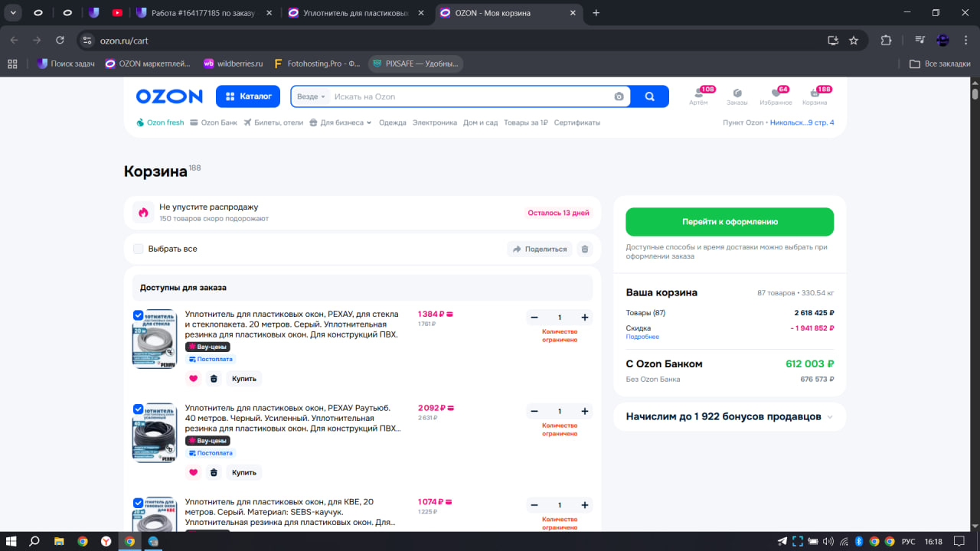This screenshot has width=980, height=551.
Task: Open Chrome media control button
Action: [x=920, y=41]
